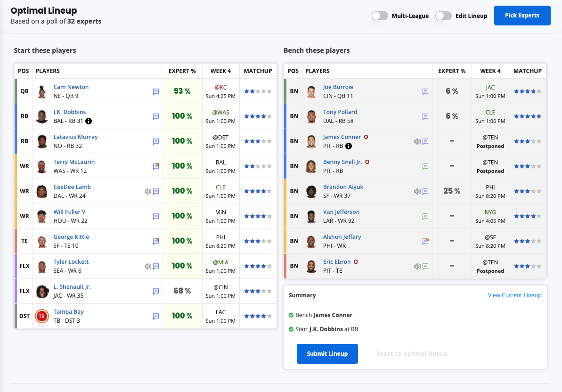Turn on the Edit Lineup toggle
Image resolution: width=562 pixels, height=392 pixels.
click(443, 16)
